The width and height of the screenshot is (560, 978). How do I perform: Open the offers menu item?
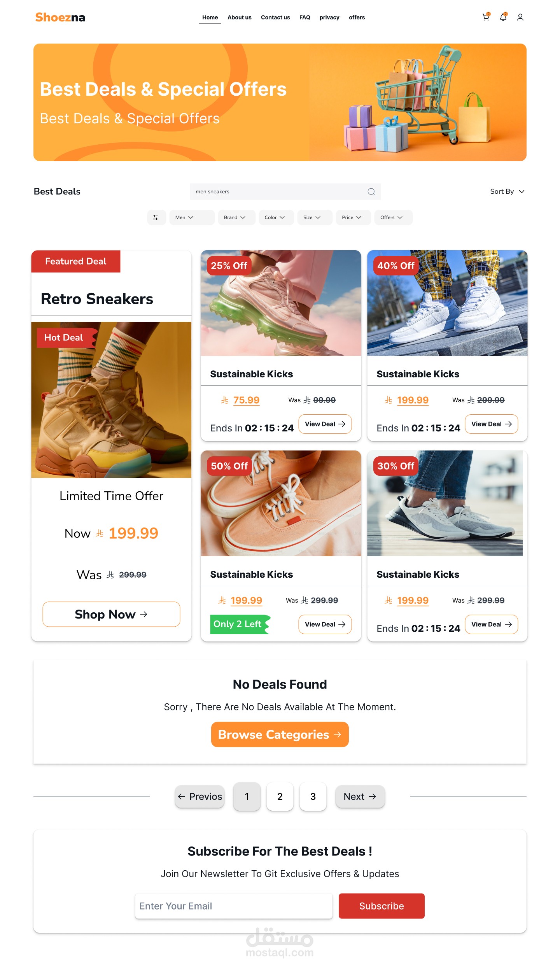tap(357, 18)
